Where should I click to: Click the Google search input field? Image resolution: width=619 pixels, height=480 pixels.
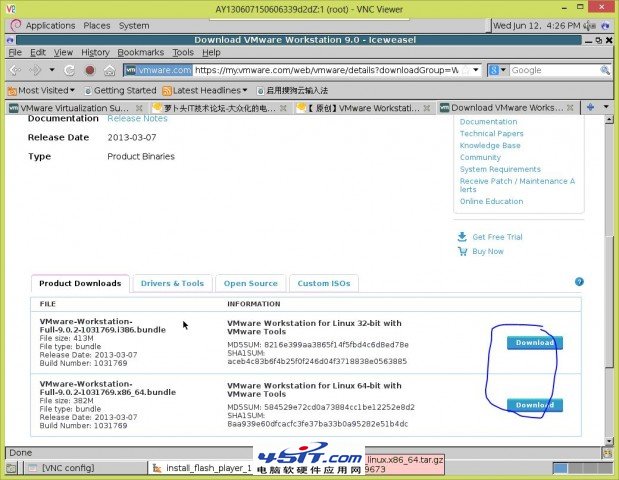554,70
